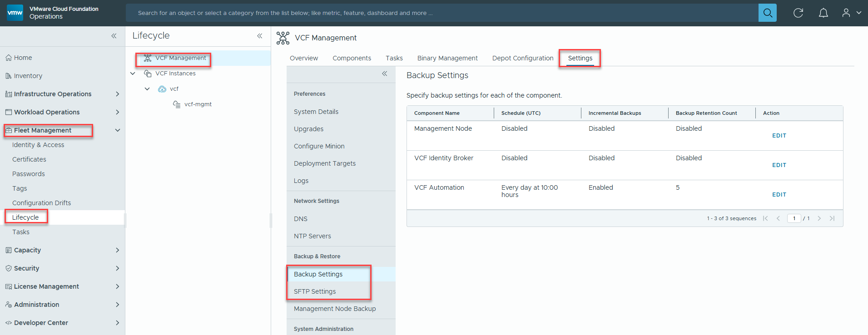Jump to last page of sequences
This screenshot has height=335, width=868.
tap(832, 218)
